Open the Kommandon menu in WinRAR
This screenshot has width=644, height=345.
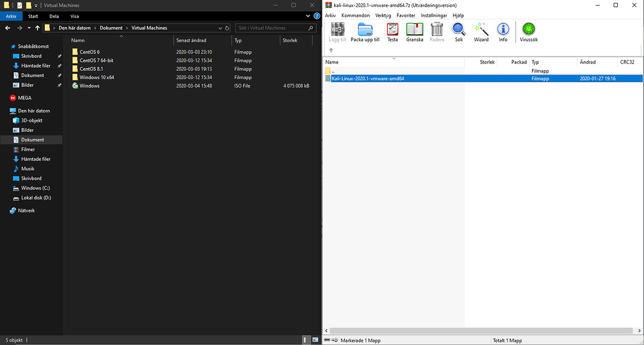[x=355, y=15]
